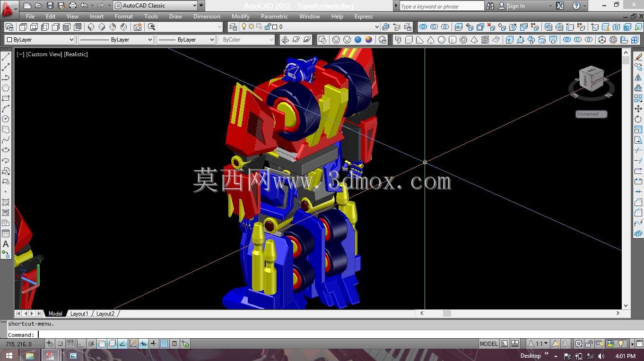
Task: Click the Conceptual visual style sphere icon
Action: (369, 40)
